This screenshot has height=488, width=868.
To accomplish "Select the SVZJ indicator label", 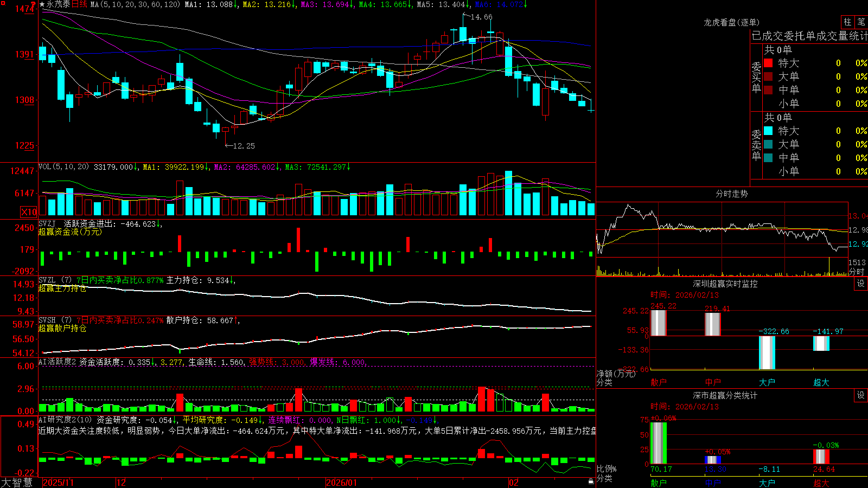I will (x=47, y=223).
